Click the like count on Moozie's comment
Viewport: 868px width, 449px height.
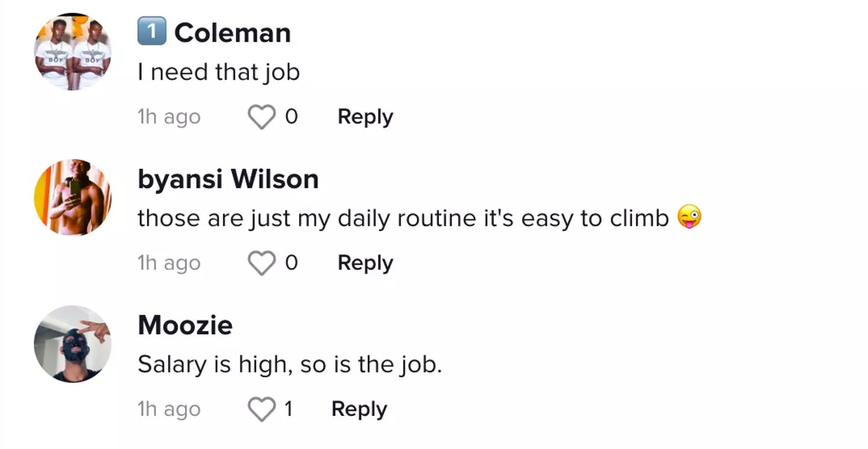coord(289,410)
